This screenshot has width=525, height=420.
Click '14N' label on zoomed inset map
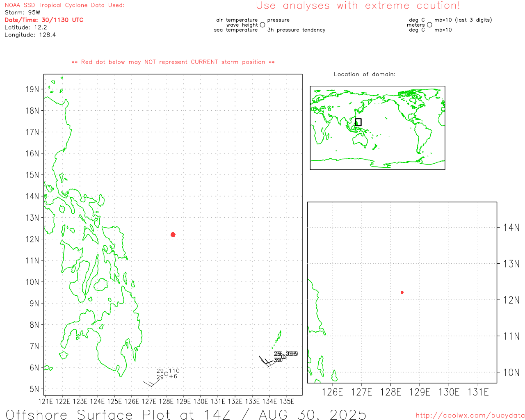(511, 228)
